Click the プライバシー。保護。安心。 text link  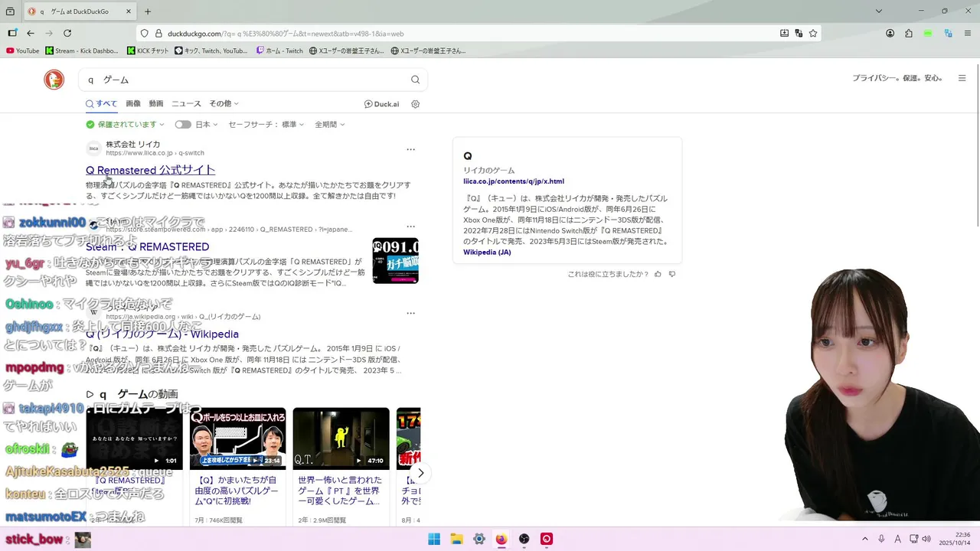coord(897,78)
